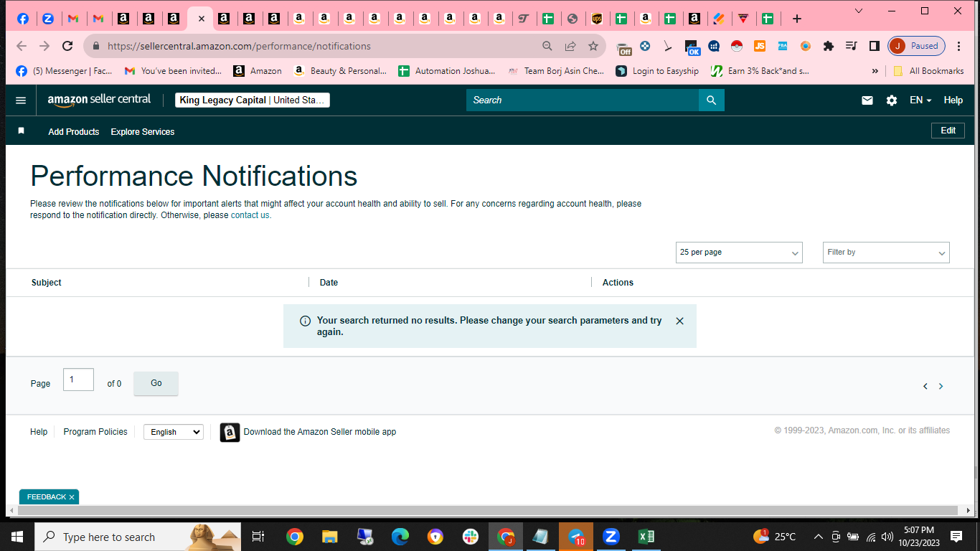This screenshot has width=980, height=551.
Task: Open the English language select in footer
Action: point(174,432)
